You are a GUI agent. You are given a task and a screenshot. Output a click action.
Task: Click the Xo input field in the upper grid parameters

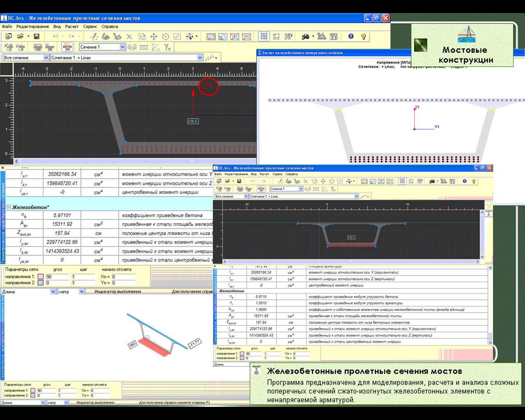pos(123,276)
